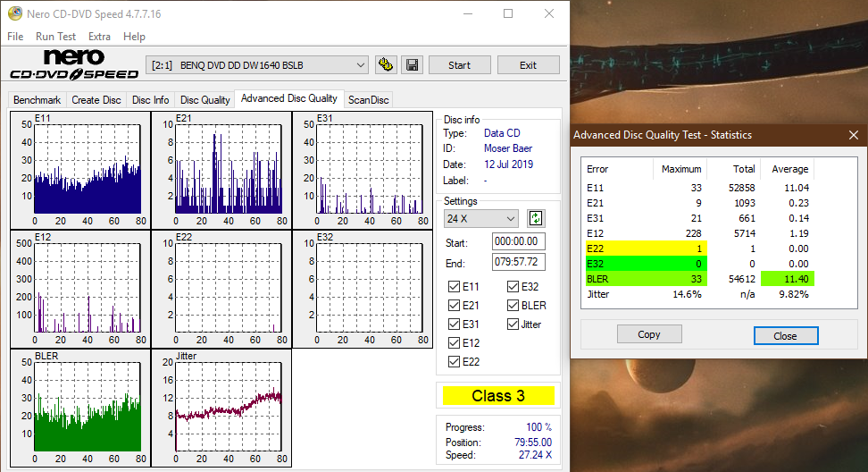The height and width of the screenshot is (472, 868).
Task: Click the Maximum column header
Action: (680, 169)
